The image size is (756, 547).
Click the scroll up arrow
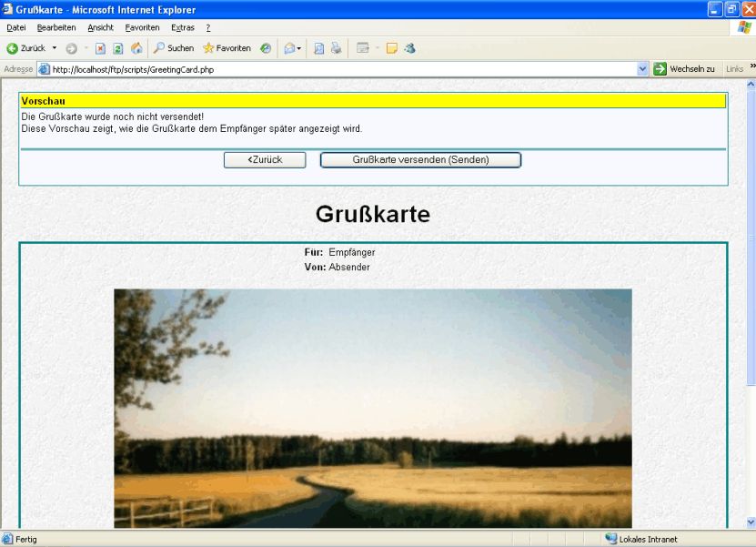pos(751,84)
